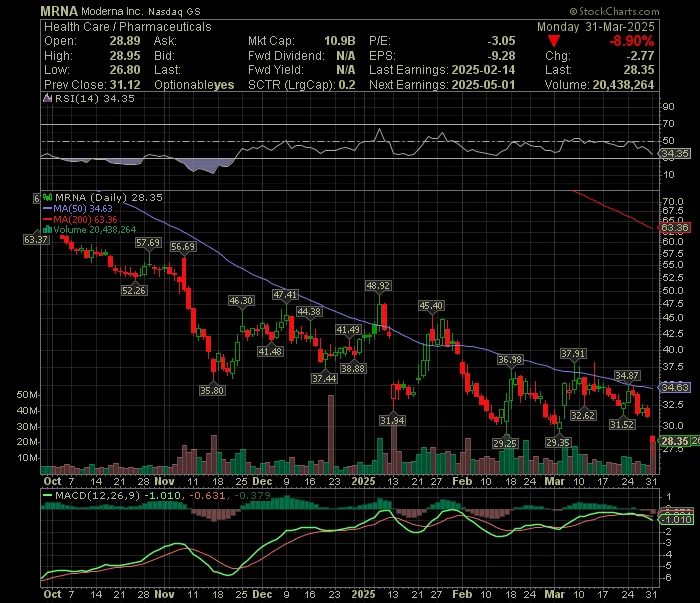This screenshot has height=603, width=700.
Task: Click the SCTR (LrgCap) value 0.2
Action: pos(347,85)
